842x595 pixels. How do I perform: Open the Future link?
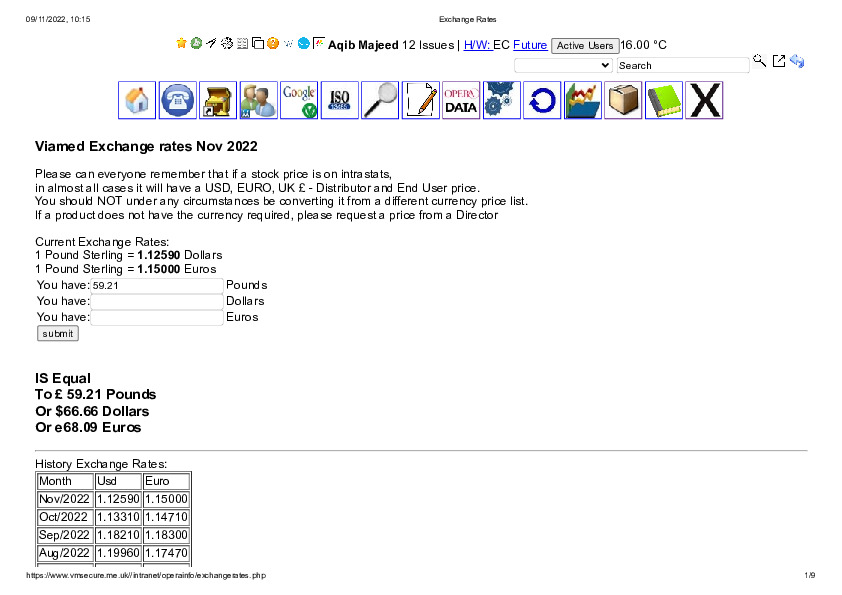(x=530, y=45)
